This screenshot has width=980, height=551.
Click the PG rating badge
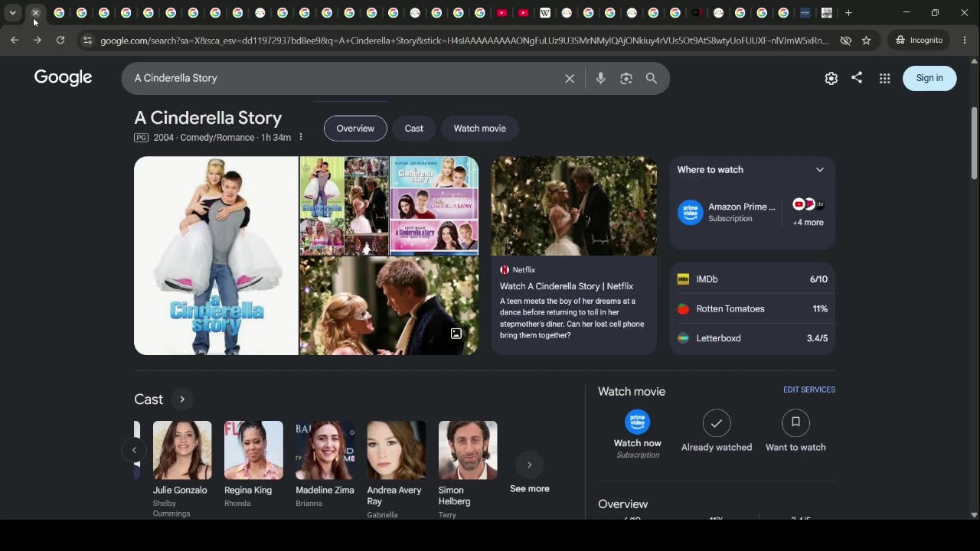[x=141, y=138]
